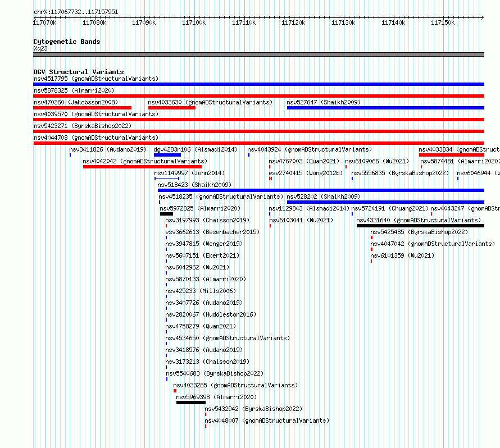Image resolution: width=500 pixels, height=448 pixels.
Task: Select nsv527647 (Shaikh2009) label
Action: (x=324, y=102)
